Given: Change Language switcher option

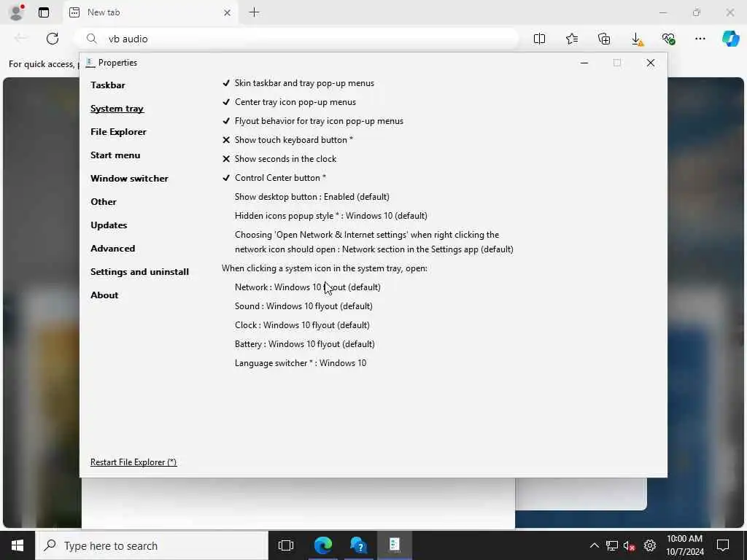Looking at the screenshot, I should tap(301, 363).
